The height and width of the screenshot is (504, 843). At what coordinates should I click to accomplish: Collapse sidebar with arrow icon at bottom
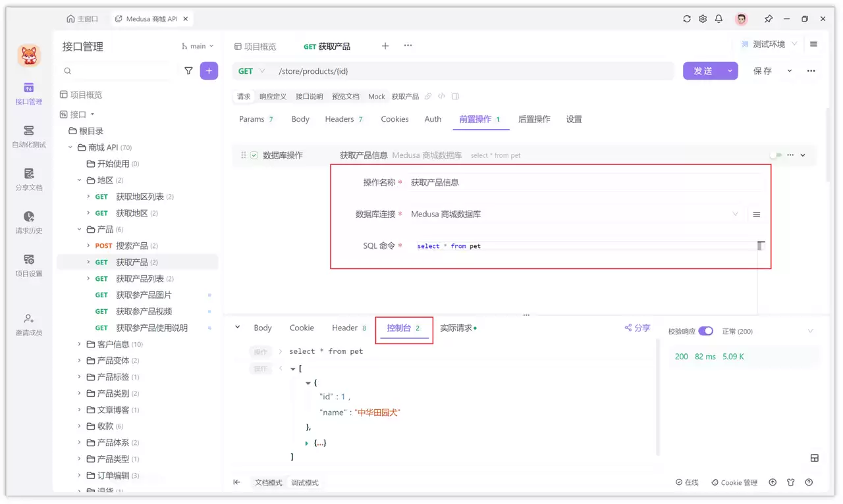237,482
